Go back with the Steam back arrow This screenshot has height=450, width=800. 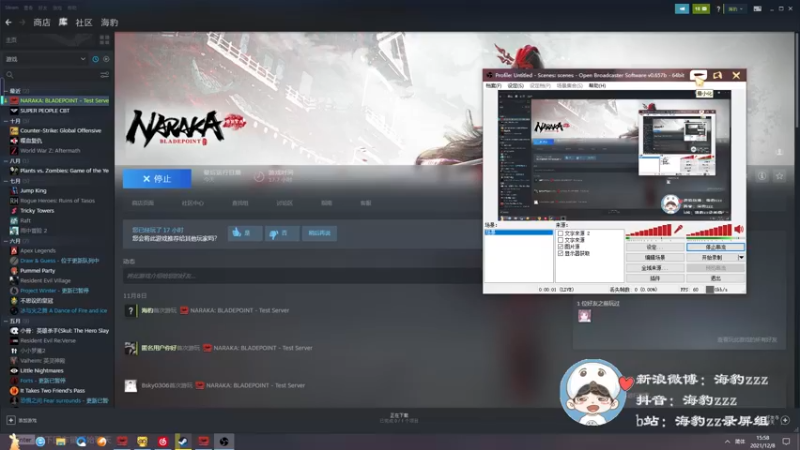[x=8, y=22]
